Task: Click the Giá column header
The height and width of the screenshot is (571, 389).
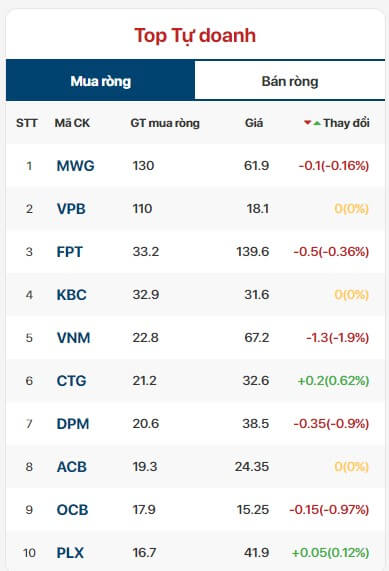Action: click(254, 123)
